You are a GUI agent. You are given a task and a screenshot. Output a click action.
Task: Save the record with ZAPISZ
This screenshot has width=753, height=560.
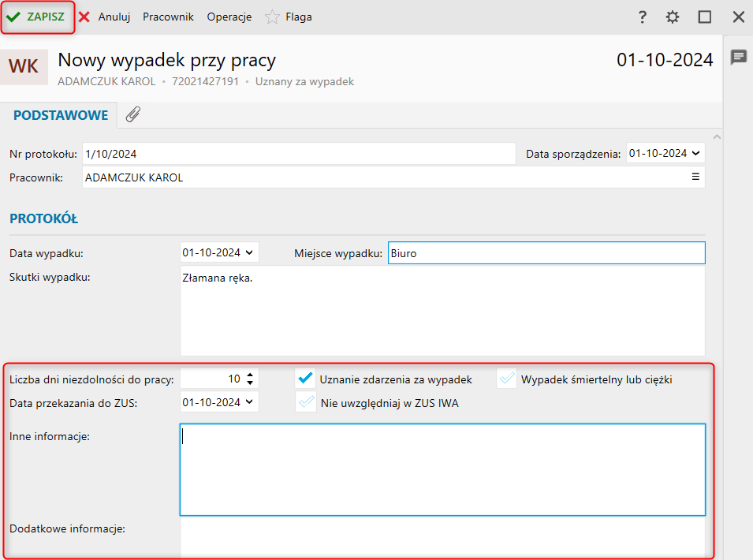click(x=37, y=17)
